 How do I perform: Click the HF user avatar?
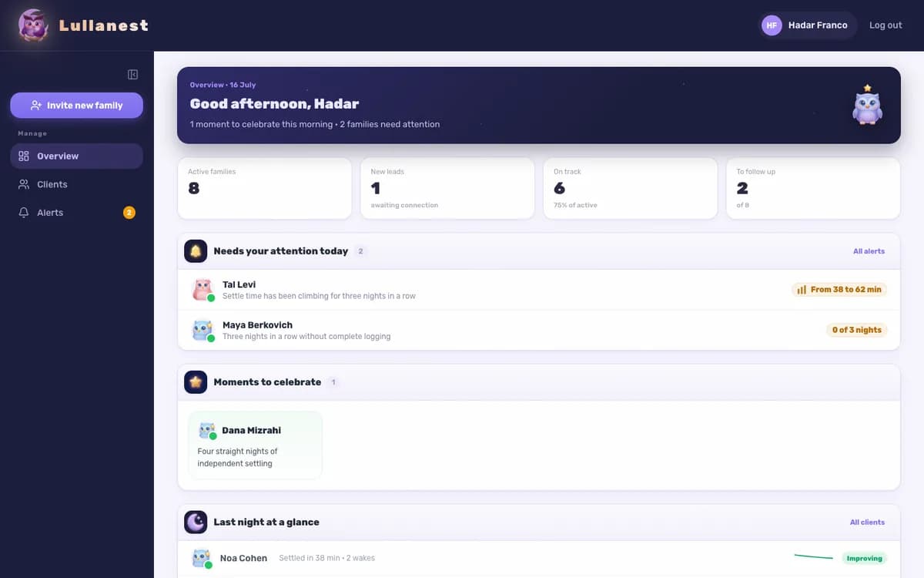point(772,25)
